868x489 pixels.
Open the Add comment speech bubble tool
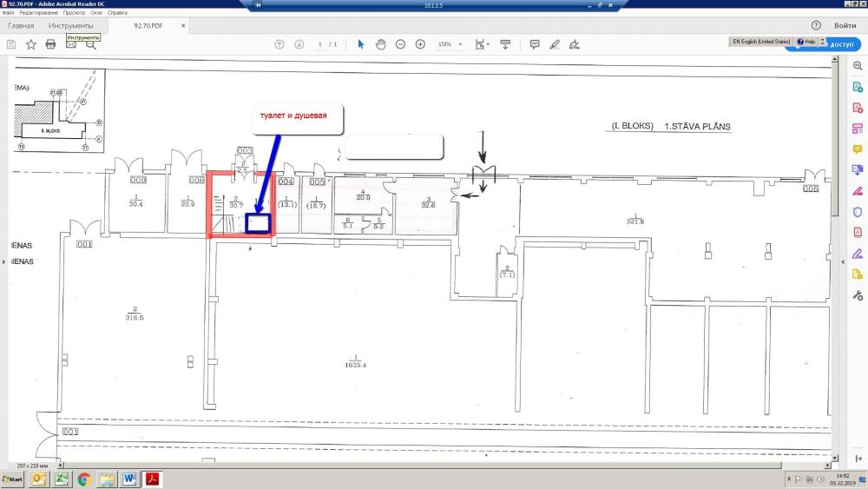tap(534, 44)
